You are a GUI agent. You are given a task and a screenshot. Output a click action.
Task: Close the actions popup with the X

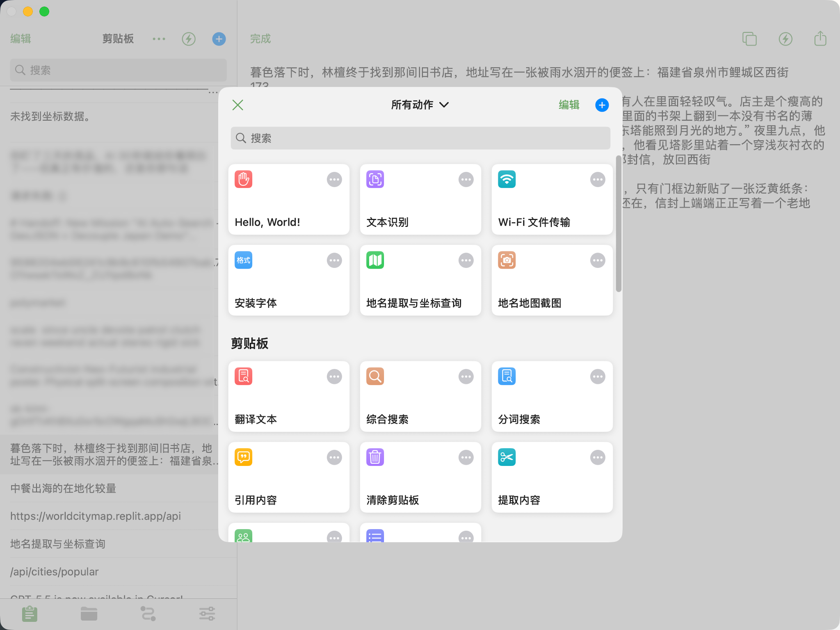(x=238, y=105)
